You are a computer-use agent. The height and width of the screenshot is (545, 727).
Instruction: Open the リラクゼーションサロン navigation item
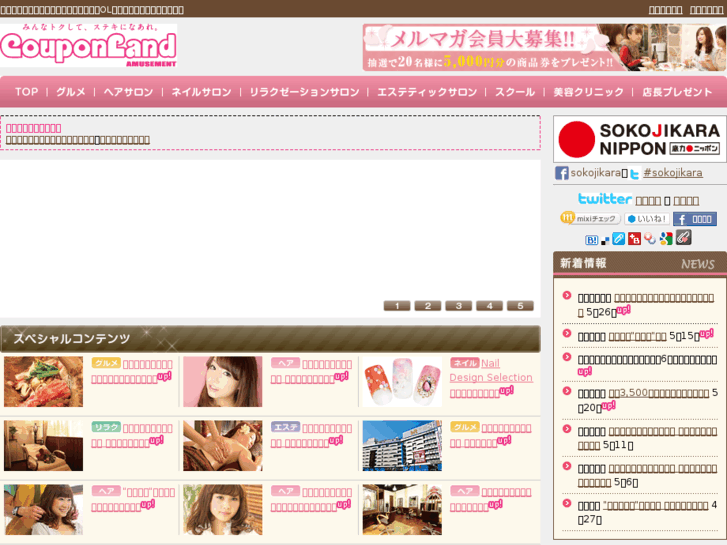[x=304, y=92]
